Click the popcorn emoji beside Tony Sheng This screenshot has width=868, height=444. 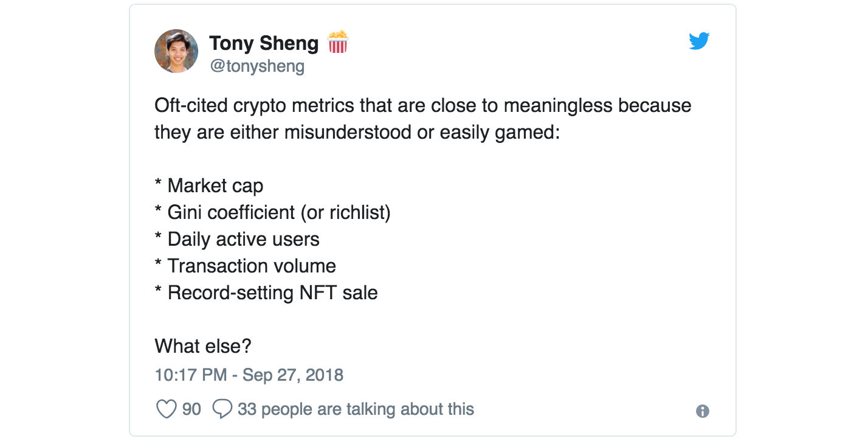point(338,43)
